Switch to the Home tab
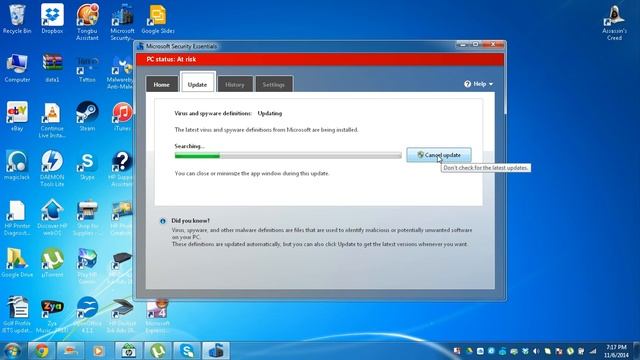Image resolution: width=640 pixels, height=360 pixels. coord(162,84)
